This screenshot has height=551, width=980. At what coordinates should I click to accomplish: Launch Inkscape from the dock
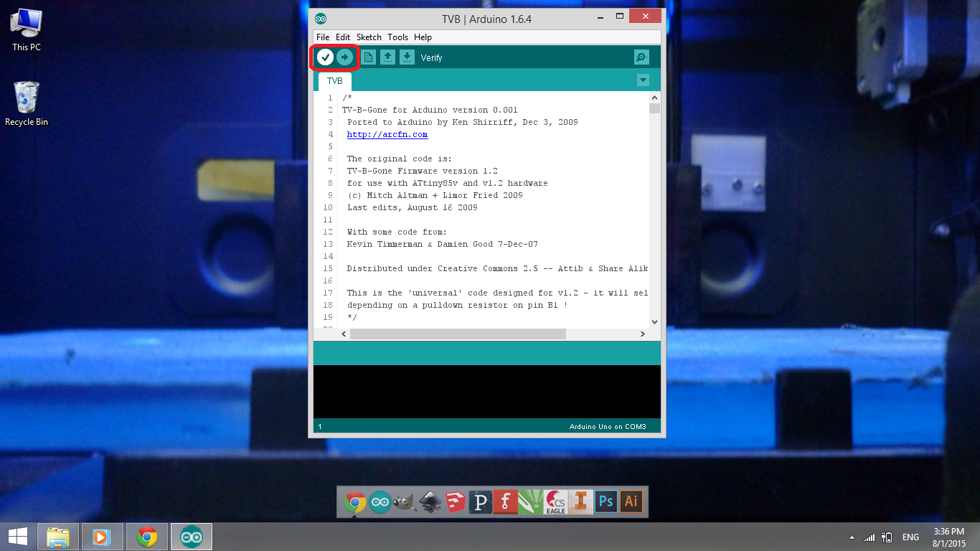pyautogui.click(x=430, y=501)
